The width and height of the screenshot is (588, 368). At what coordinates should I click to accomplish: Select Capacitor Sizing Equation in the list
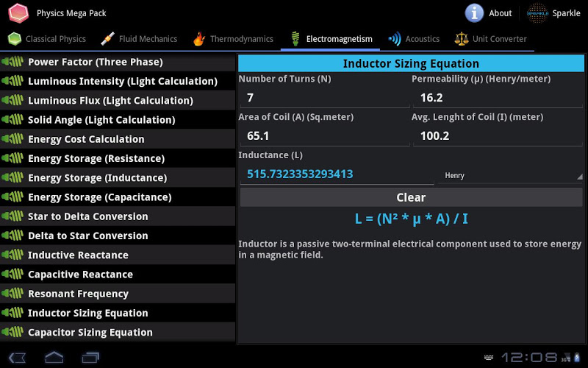118,332
